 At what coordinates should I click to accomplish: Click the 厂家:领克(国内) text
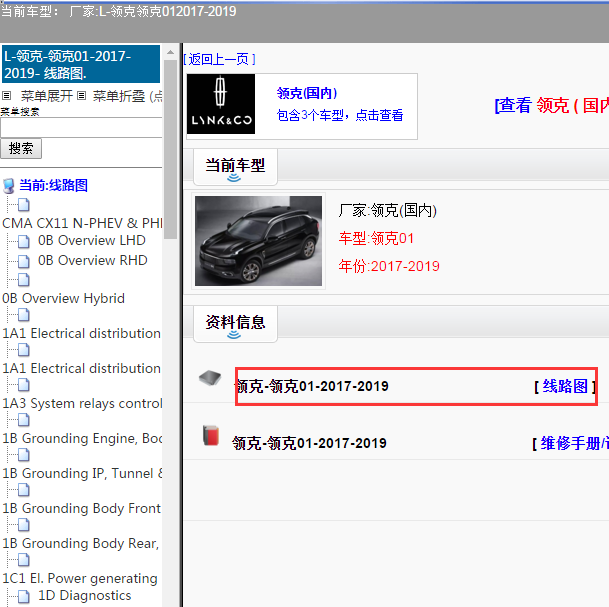click(388, 210)
